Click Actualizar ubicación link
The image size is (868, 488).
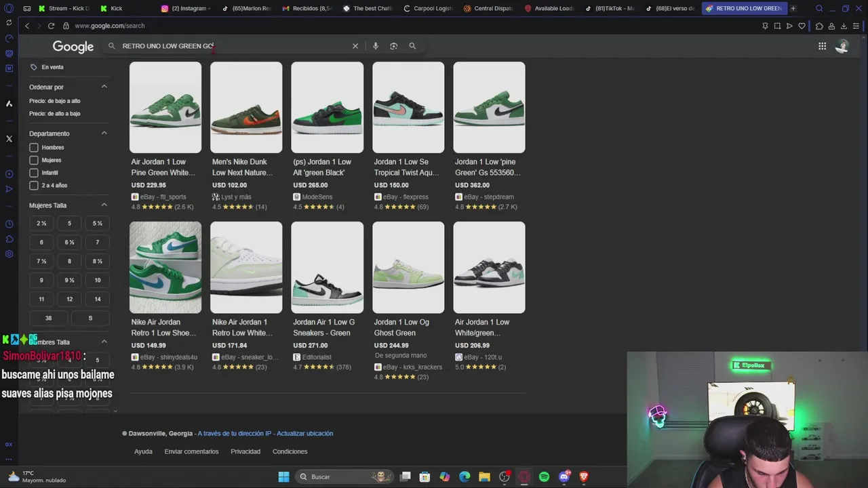pos(304,433)
